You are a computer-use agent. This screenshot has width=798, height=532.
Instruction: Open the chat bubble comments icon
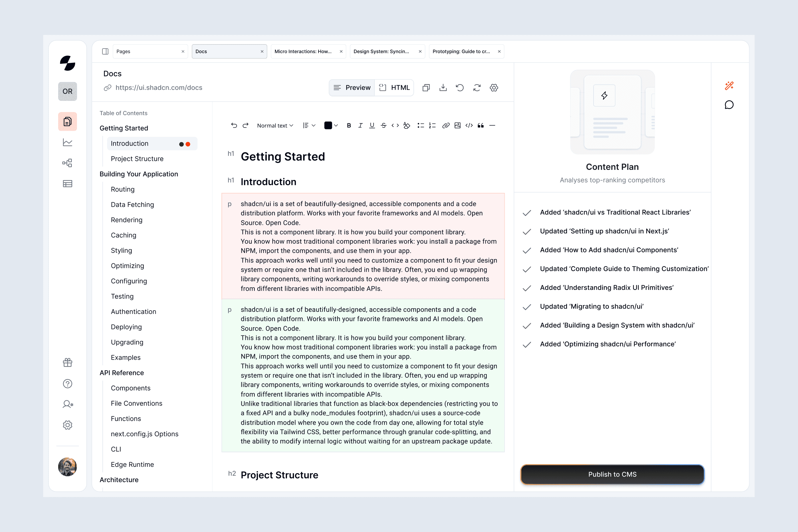click(729, 105)
